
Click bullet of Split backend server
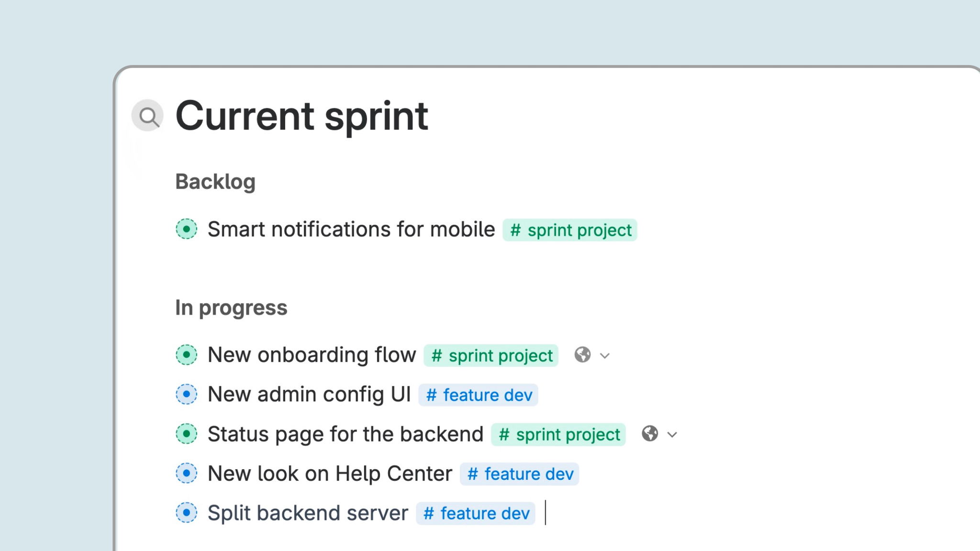click(x=186, y=513)
